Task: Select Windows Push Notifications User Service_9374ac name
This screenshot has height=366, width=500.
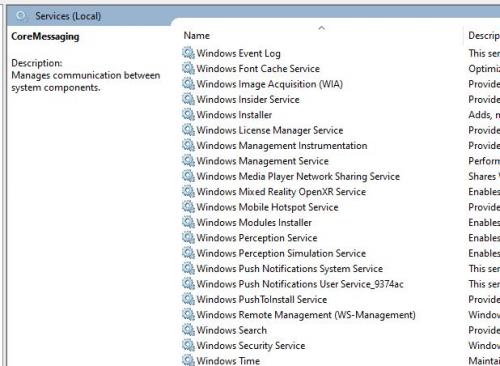Action: pos(300,284)
